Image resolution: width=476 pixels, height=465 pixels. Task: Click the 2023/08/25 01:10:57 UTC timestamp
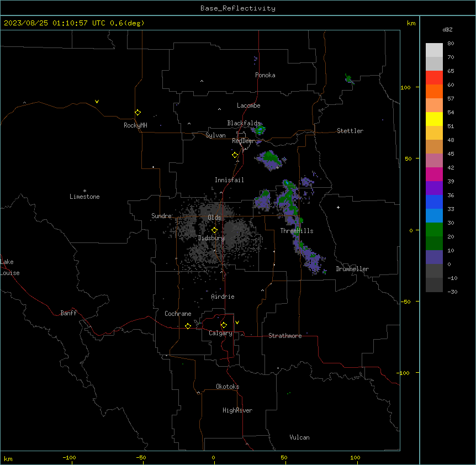[x=55, y=23]
